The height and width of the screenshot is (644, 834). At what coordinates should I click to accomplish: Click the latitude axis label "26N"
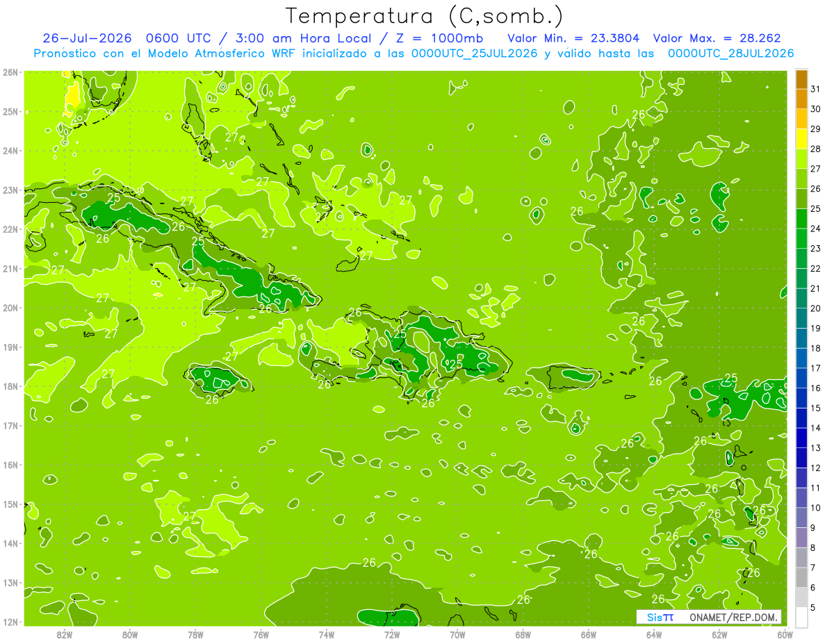10,72
